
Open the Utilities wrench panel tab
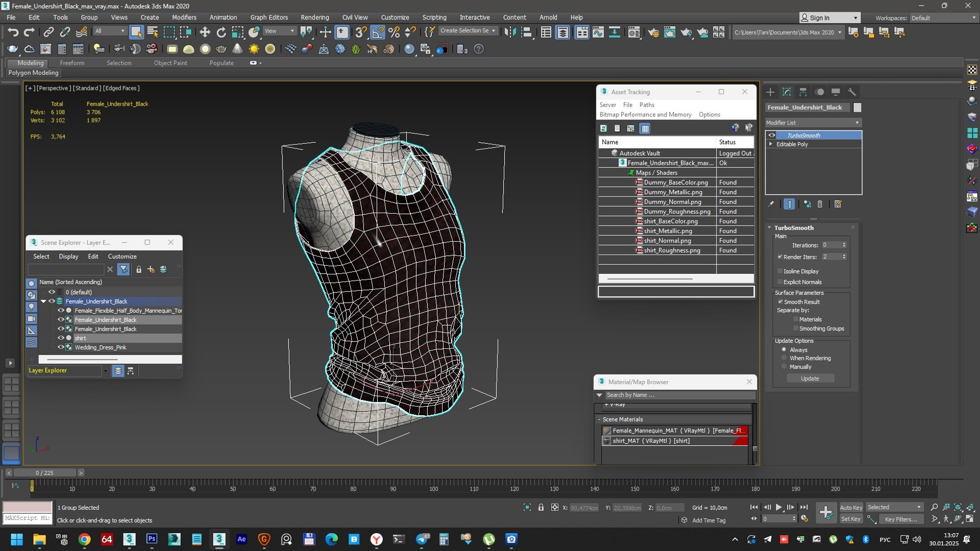(852, 92)
